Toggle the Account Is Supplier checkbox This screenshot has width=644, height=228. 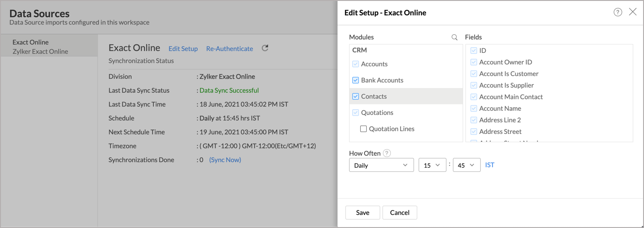pos(474,85)
